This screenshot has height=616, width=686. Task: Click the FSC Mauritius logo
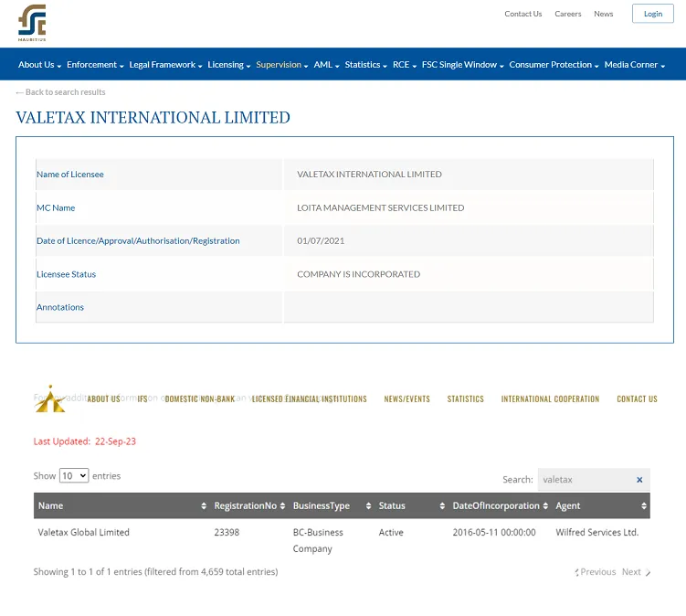[x=32, y=23]
